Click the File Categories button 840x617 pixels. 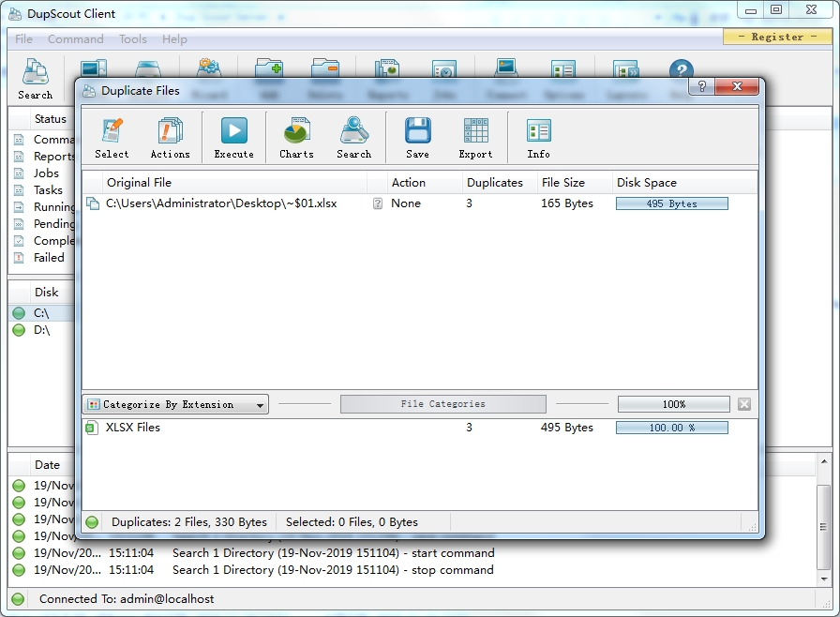tap(443, 404)
